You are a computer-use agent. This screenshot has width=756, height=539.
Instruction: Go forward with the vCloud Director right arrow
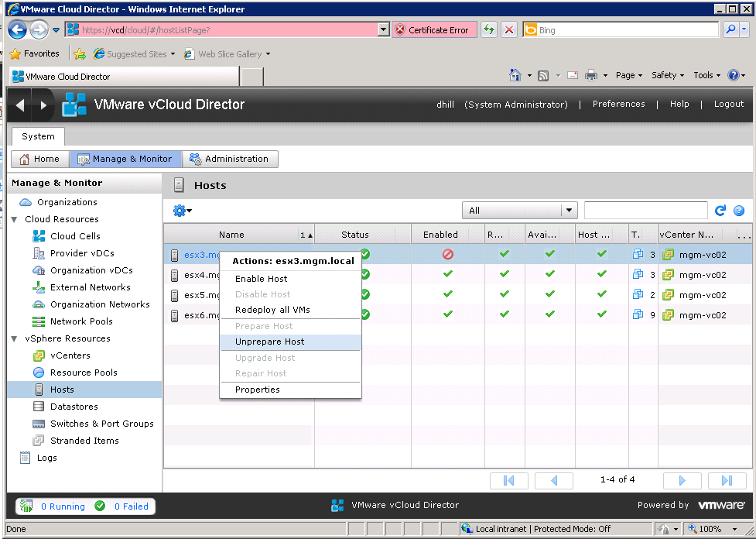43,105
